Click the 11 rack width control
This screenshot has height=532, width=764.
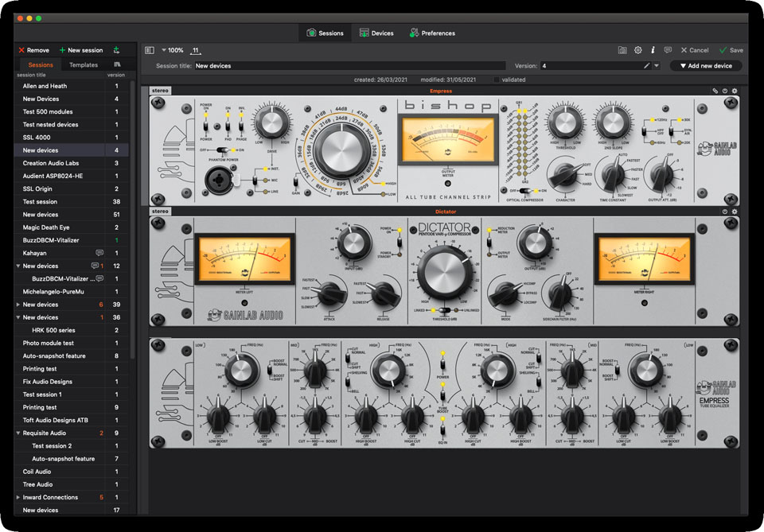tap(196, 51)
